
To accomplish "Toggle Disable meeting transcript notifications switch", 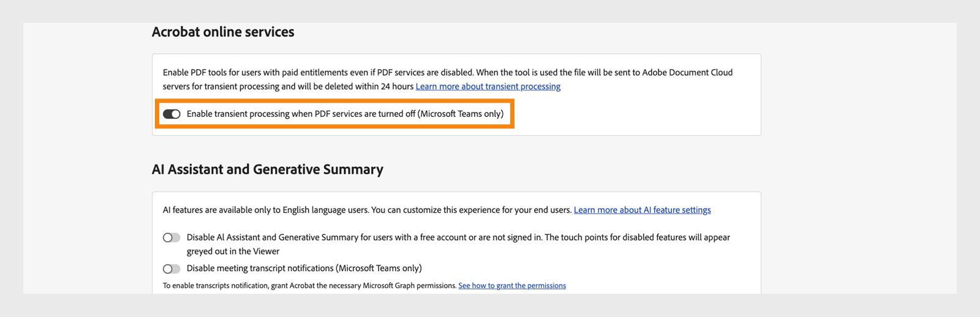I will coord(171,269).
